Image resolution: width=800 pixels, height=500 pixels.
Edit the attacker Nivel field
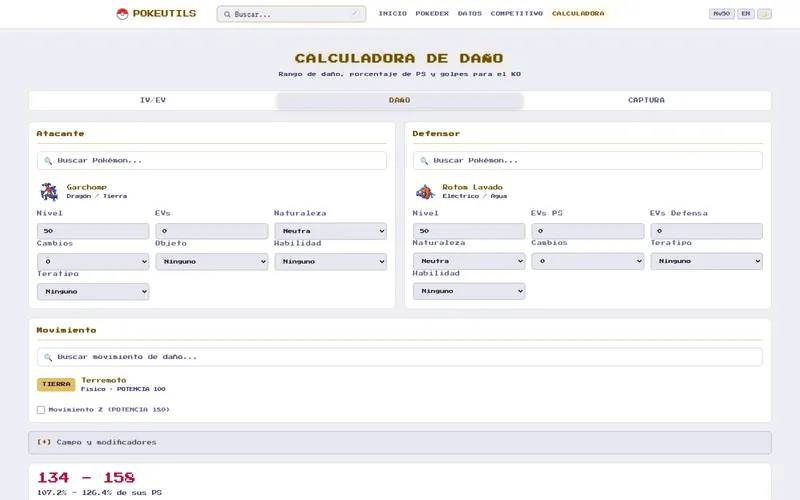click(93, 231)
